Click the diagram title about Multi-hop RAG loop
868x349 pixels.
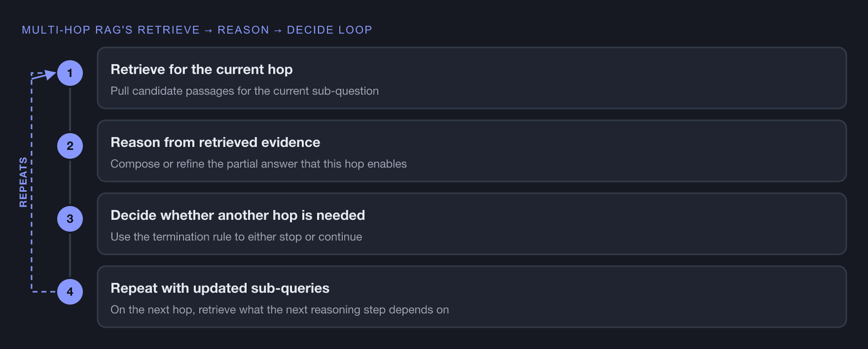(x=197, y=30)
